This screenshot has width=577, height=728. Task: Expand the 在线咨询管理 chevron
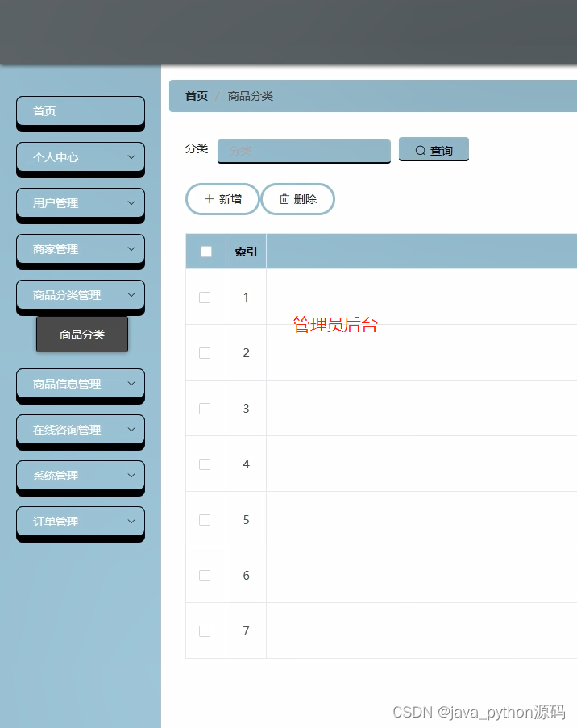point(131,430)
